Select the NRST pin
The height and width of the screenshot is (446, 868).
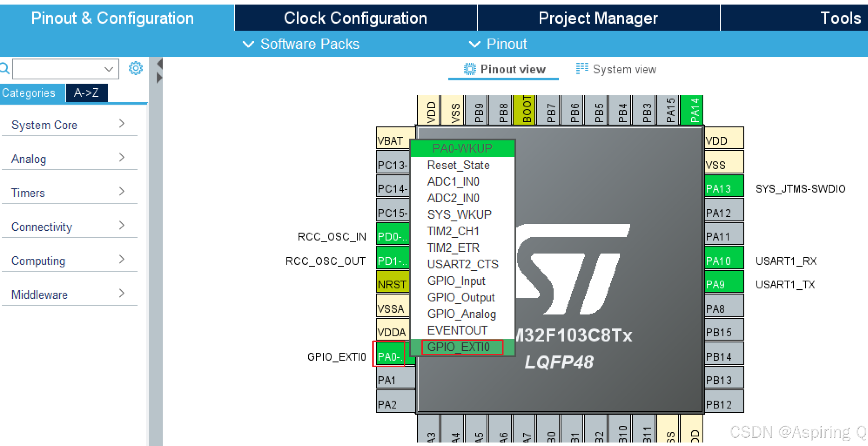(x=393, y=282)
